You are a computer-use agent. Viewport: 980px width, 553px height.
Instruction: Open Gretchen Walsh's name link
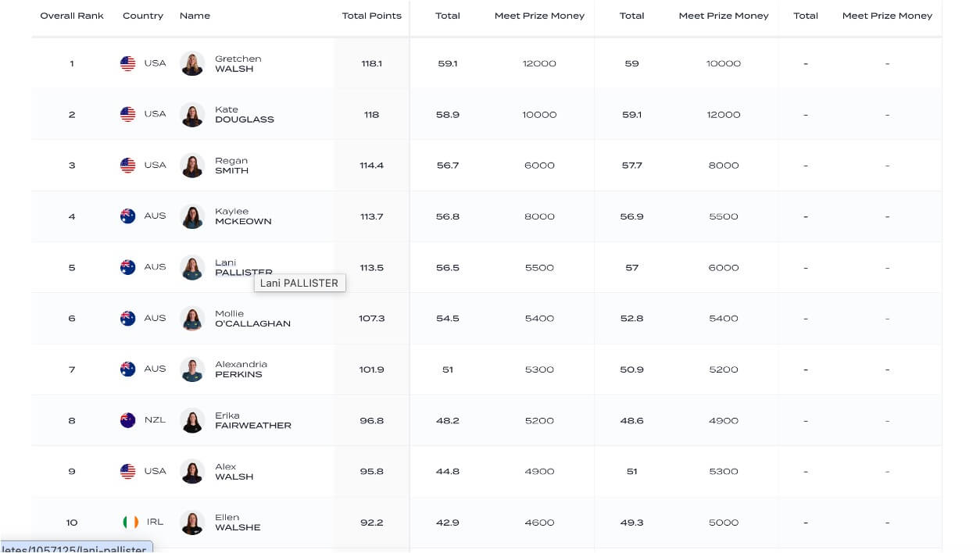pos(238,63)
